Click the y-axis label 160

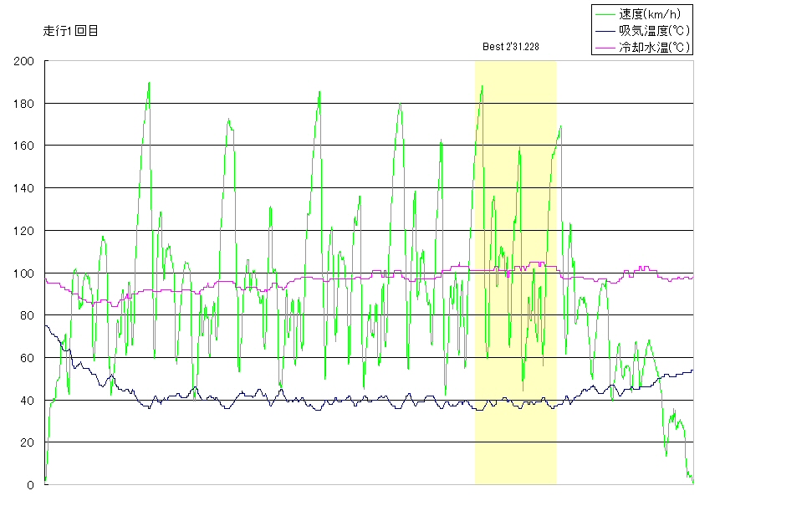pos(23,146)
